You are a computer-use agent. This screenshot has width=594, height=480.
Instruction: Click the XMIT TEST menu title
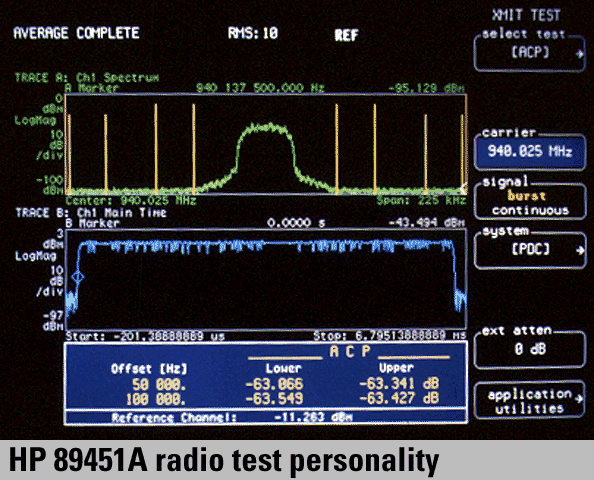coord(526,15)
